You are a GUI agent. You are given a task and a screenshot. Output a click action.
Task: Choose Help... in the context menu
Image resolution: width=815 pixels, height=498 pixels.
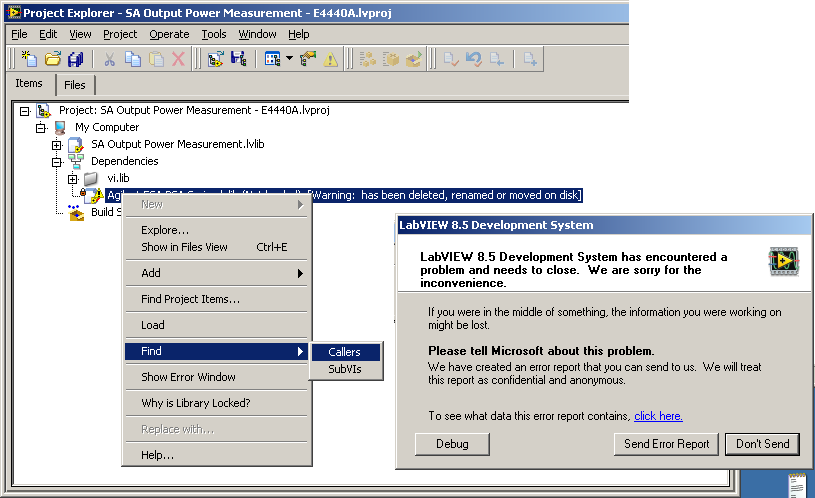216,455
